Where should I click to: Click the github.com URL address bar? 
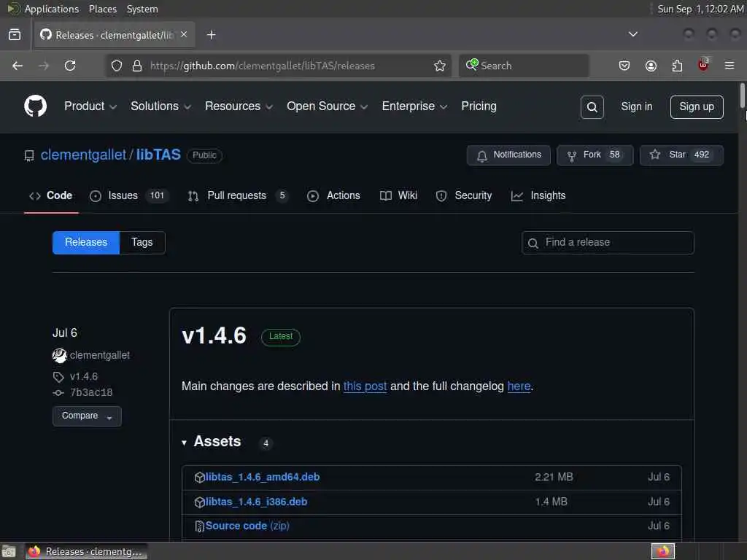(x=278, y=66)
